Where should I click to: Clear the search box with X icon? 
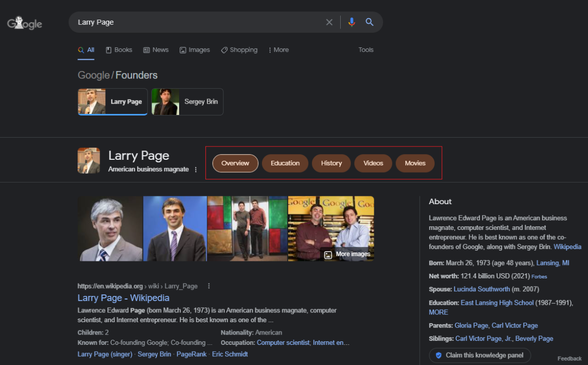329,22
